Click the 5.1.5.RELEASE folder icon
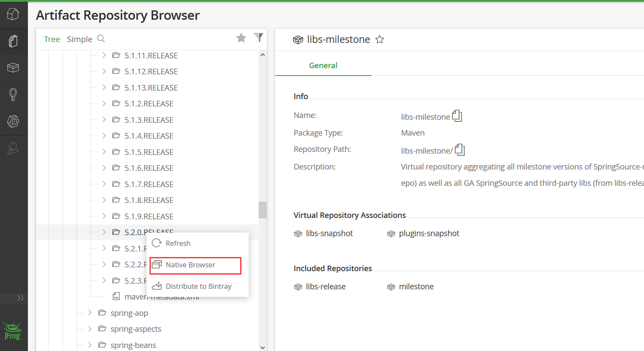 116,151
